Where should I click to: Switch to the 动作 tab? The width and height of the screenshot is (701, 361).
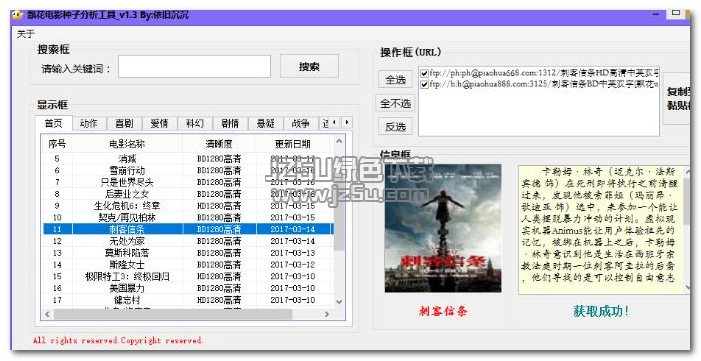click(x=89, y=123)
